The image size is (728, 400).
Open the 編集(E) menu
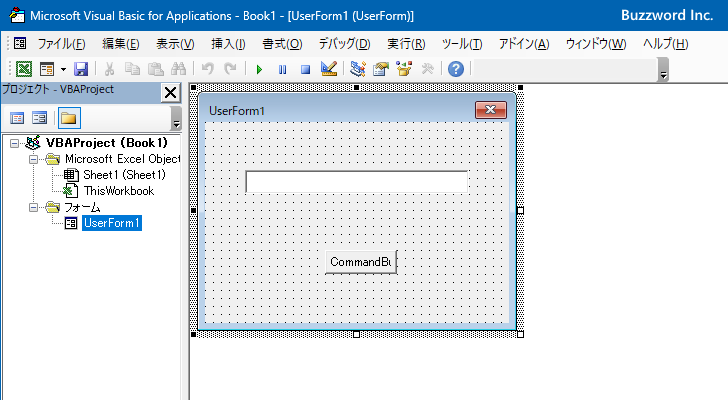coord(121,44)
